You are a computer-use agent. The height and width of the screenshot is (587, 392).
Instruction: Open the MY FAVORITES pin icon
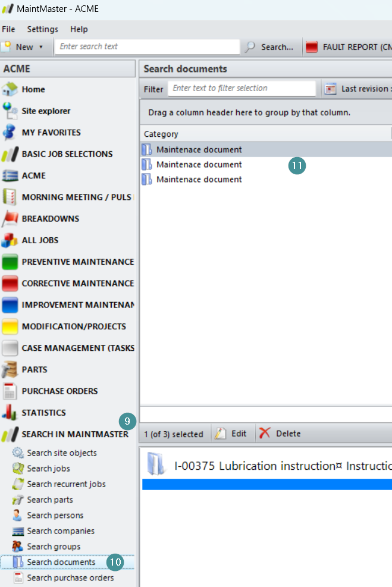tap(10, 133)
